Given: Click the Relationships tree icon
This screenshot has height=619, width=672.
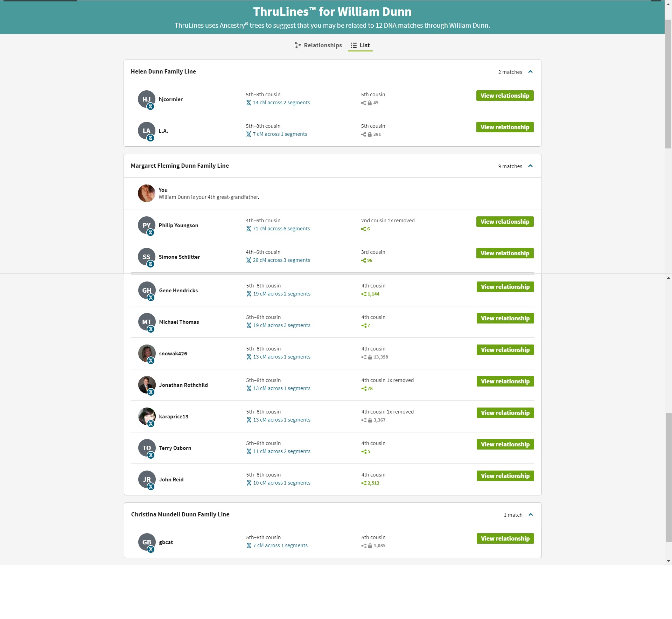Looking at the screenshot, I should 297,45.
